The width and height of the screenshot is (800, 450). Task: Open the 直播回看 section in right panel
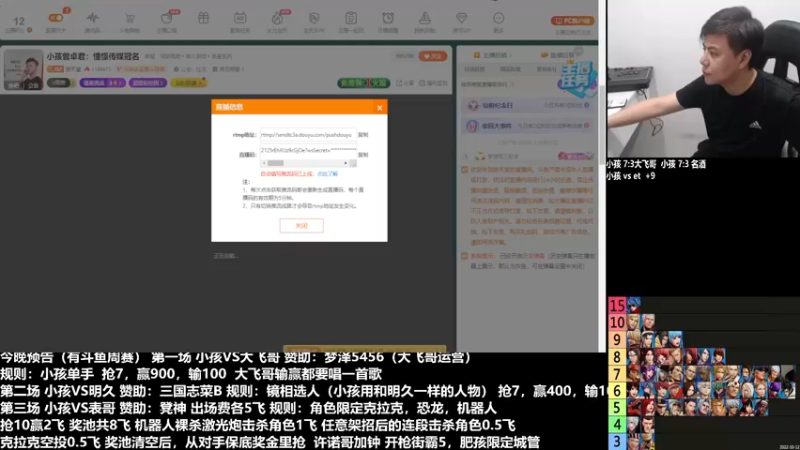559,55
